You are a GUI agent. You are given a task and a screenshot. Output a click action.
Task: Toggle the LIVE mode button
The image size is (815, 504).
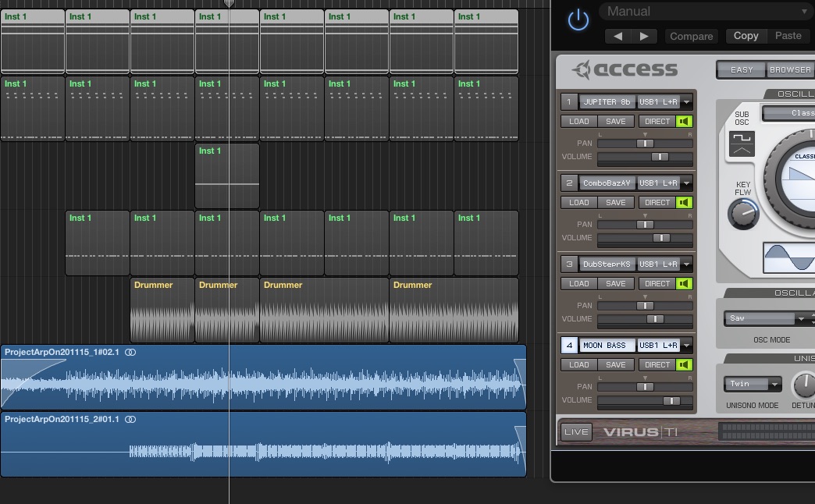[x=576, y=431]
